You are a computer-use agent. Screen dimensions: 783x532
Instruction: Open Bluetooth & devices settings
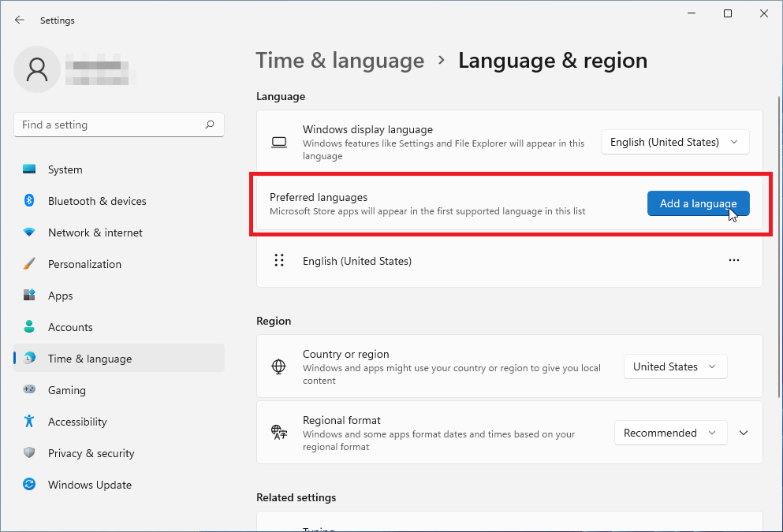[119, 201]
